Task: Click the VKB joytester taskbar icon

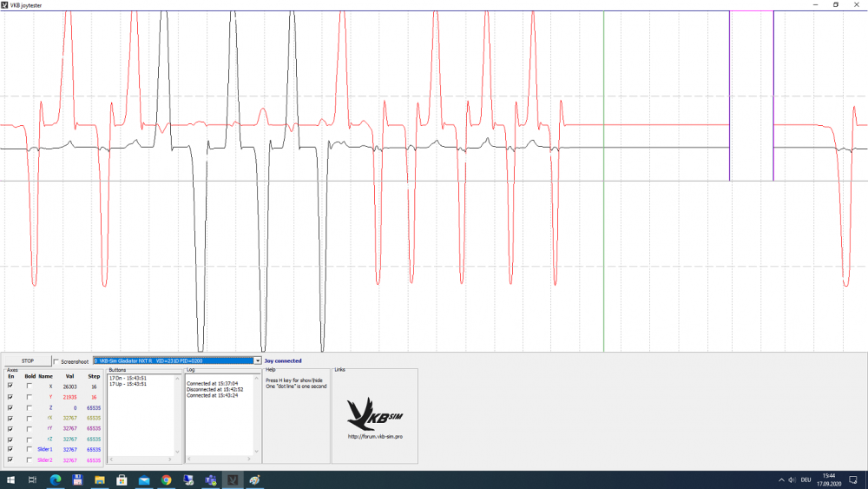Action: [233, 479]
